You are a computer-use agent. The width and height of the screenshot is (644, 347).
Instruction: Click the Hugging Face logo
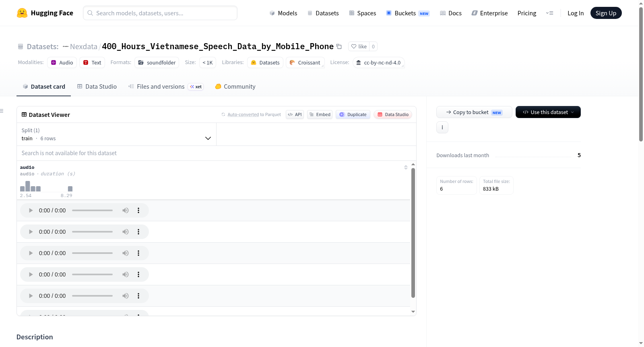coord(45,13)
